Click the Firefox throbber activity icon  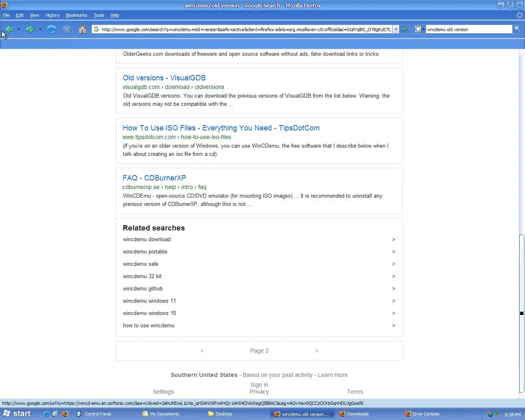(x=520, y=15)
